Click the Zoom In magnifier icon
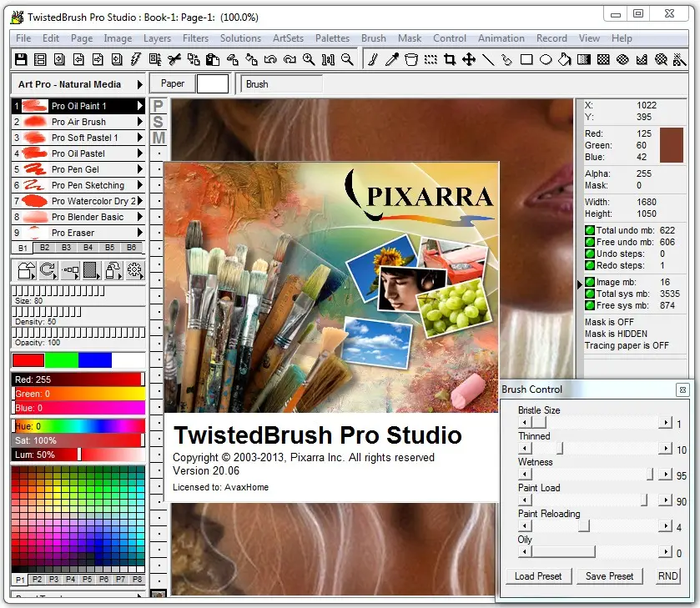700x608 pixels. 309,59
